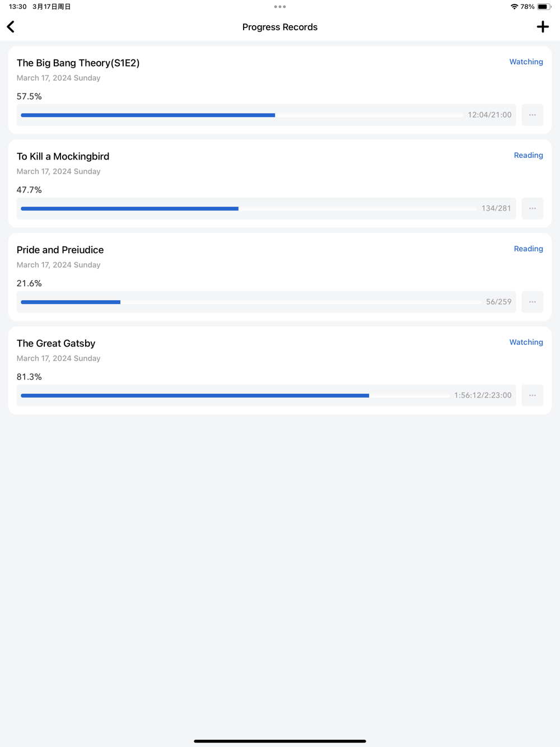Click the Reading status on Pride and Prejudice
560x747 pixels.
pyautogui.click(x=528, y=249)
